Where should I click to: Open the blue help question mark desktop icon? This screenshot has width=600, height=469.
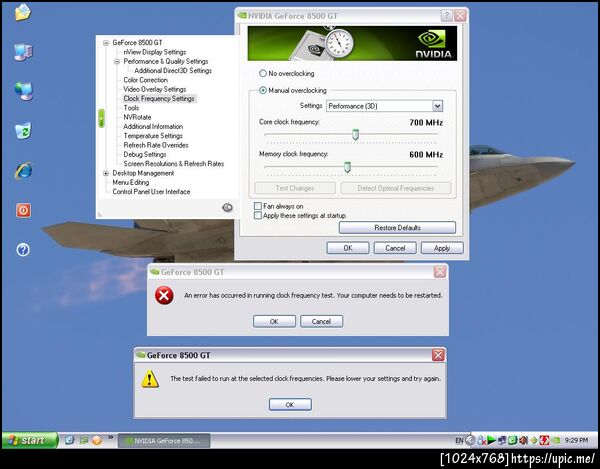[x=23, y=250]
